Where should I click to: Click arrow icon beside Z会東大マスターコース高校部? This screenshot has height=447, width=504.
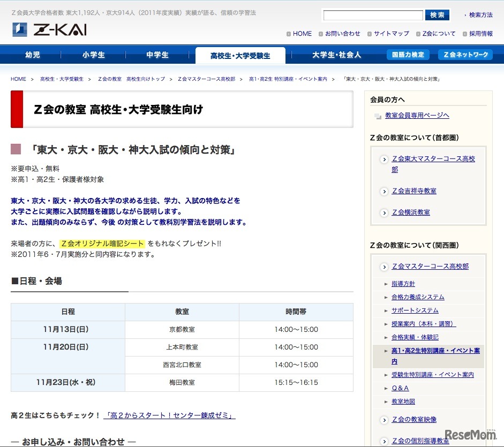click(x=384, y=160)
